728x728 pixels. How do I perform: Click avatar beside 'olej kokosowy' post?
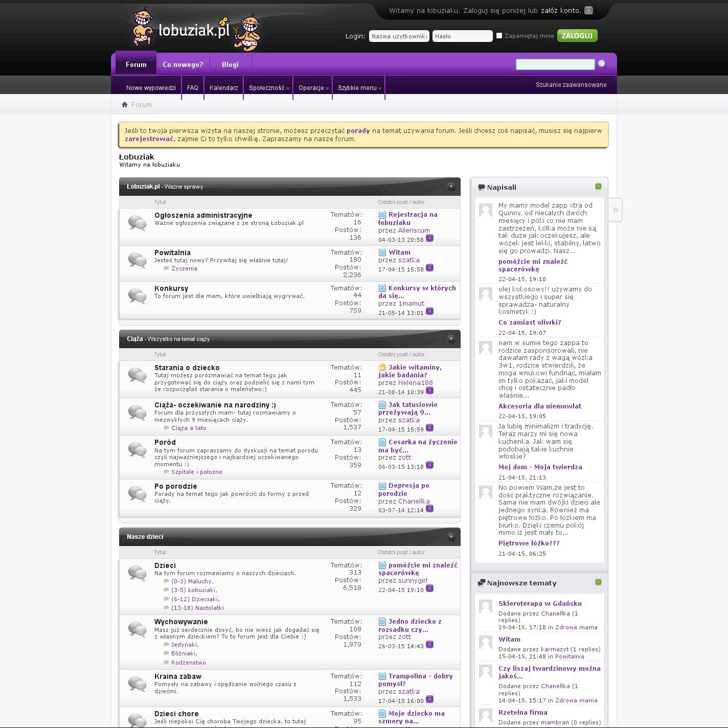(485, 293)
